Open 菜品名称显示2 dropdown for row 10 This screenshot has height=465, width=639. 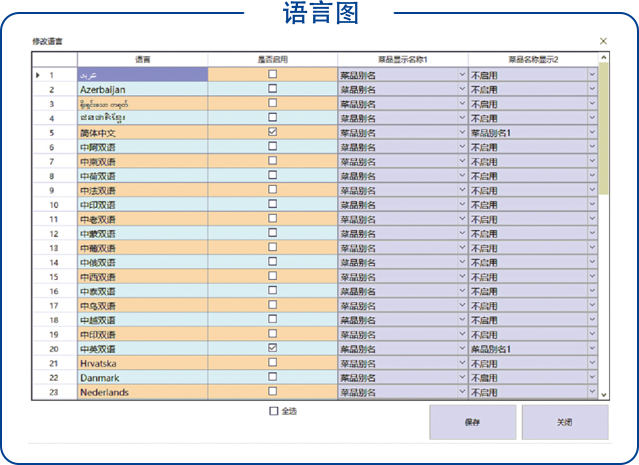(592, 204)
